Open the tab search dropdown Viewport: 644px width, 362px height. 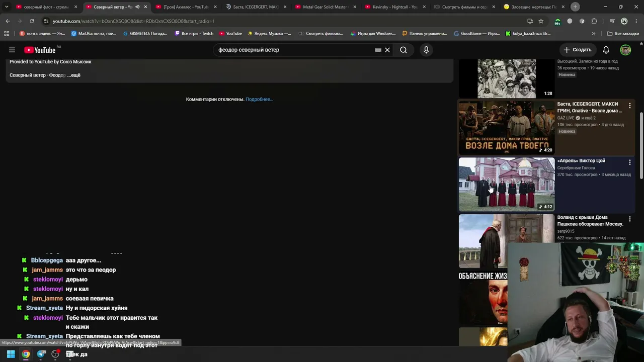coord(7,7)
